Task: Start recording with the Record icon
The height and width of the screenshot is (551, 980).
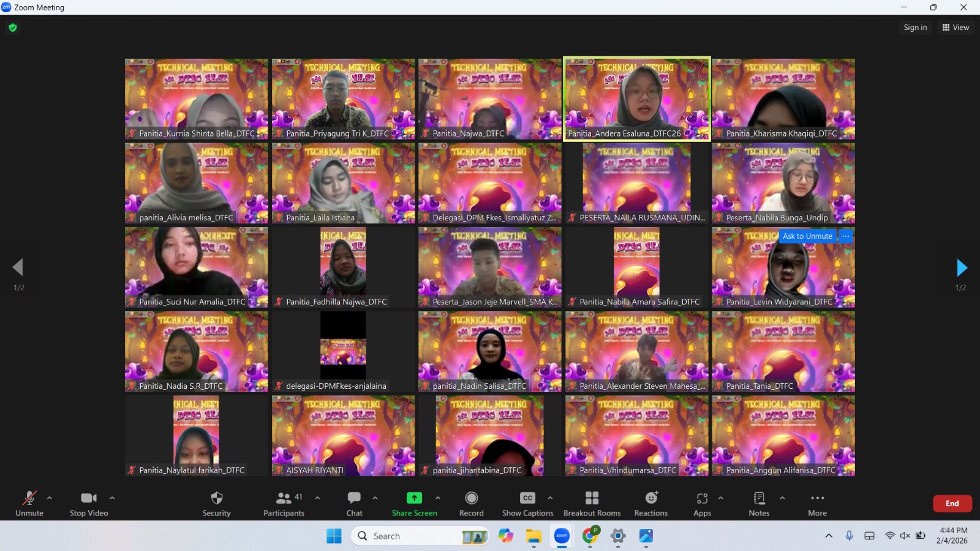Action: tap(471, 498)
